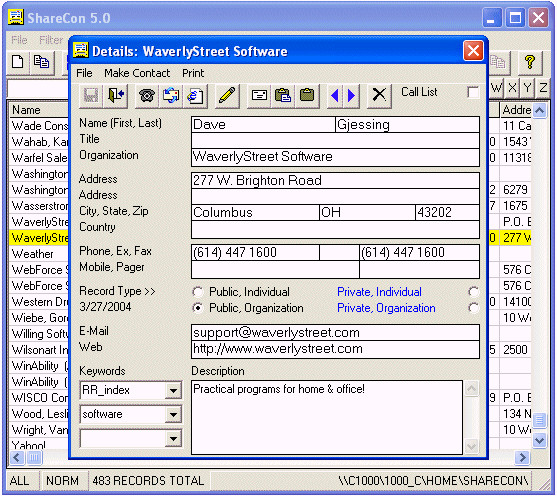Click the telephone dial icon in toolbar
557x496 pixels.
click(147, 96)
